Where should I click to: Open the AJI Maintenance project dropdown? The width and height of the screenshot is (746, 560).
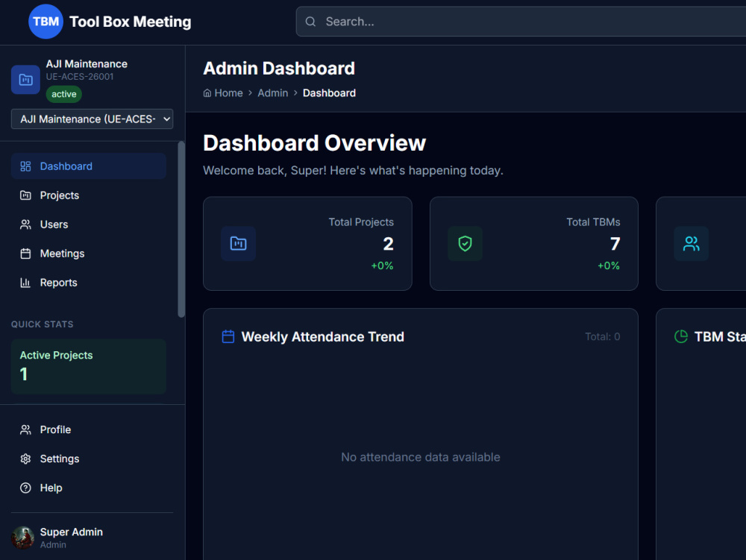93,119
